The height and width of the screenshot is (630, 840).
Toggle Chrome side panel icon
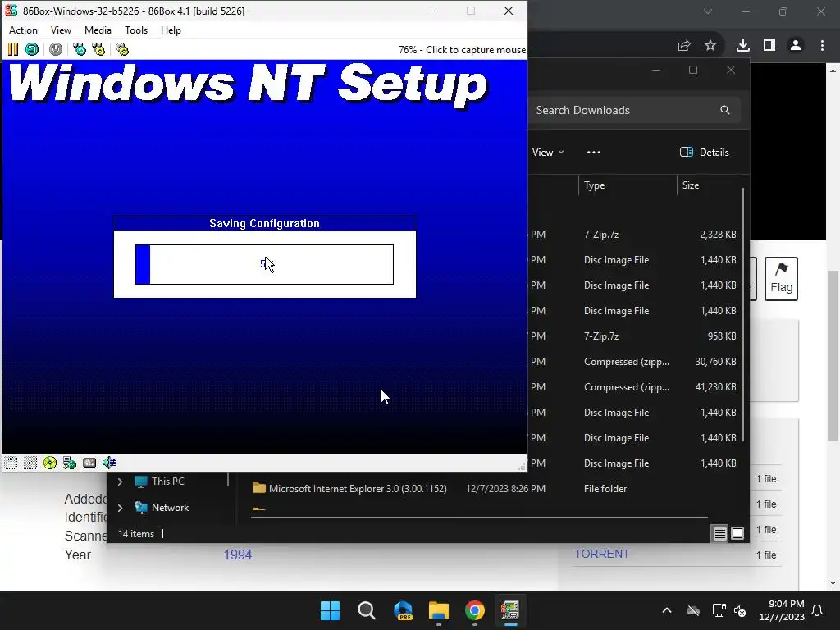[x=769, y=46]
